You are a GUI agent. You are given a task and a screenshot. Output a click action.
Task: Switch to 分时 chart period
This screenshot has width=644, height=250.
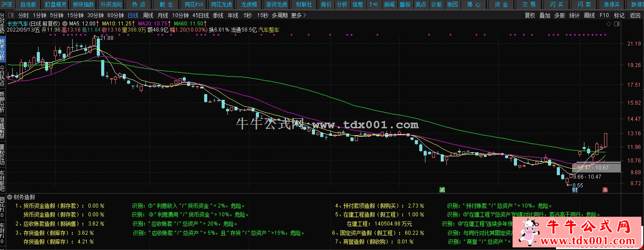click(24, 16)
